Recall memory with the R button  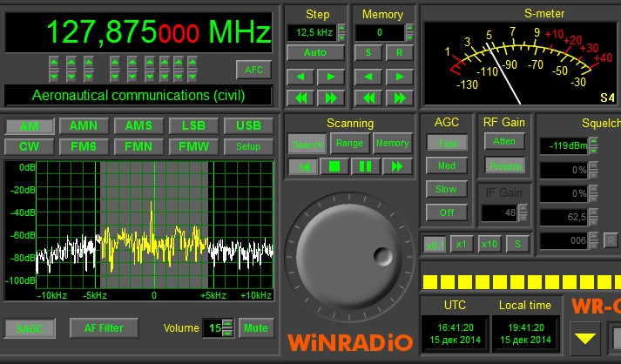tap(399, 52)
